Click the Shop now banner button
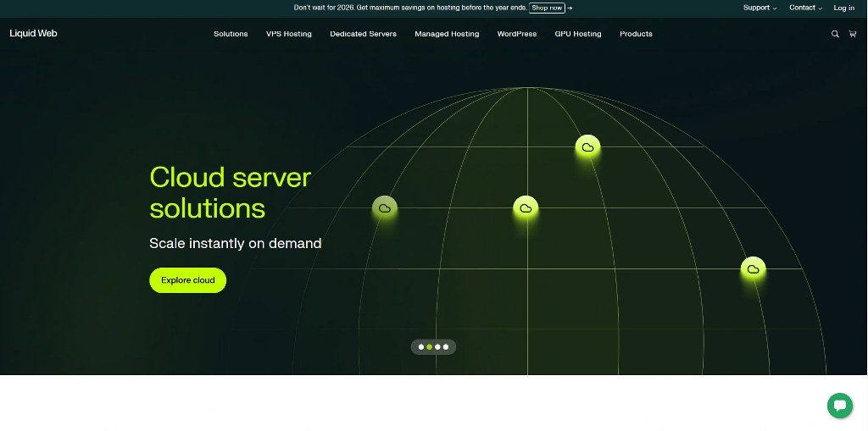Image resolution: width=868 pixels, height=431 pixels. tap(547, 8)
